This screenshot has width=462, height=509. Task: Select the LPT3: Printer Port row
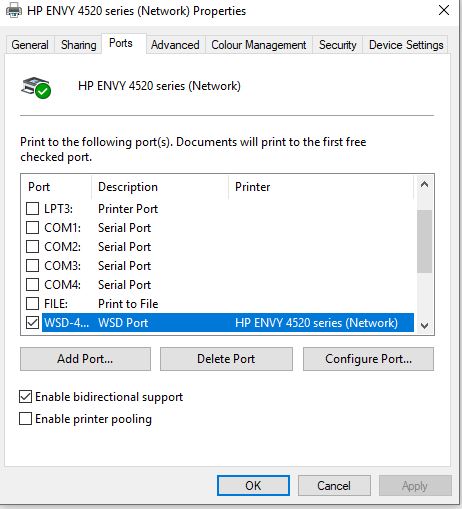click(x=220, y=209)
